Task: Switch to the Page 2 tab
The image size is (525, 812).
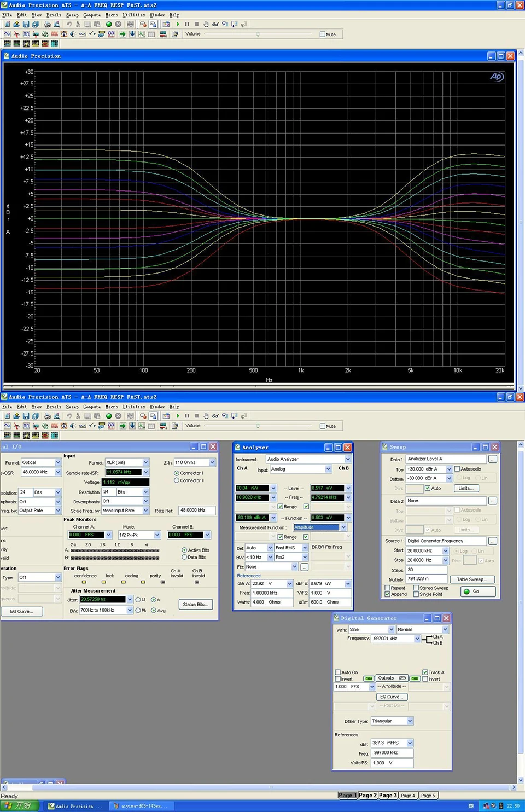Action: 368,795
